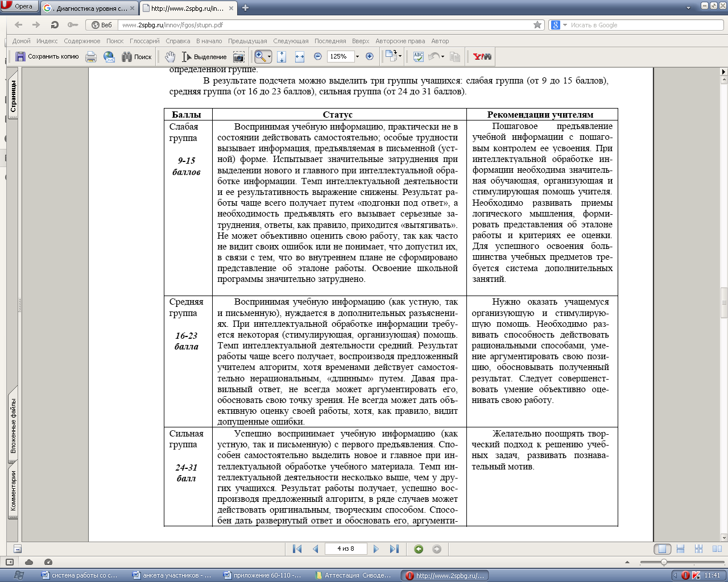
Task: Click the Windows Start button
Action: (x=18, y=575)
